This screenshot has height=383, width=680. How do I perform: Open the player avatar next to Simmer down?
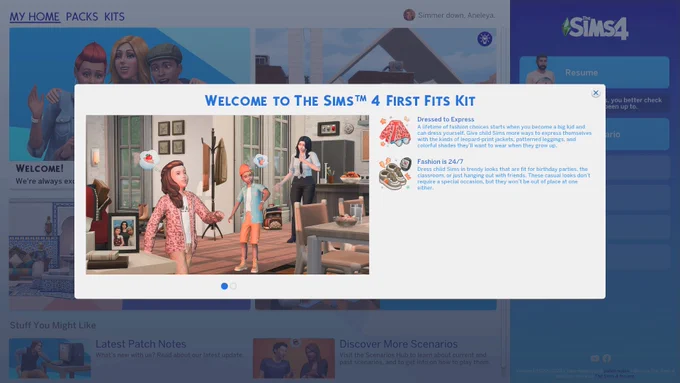point(409,15)
